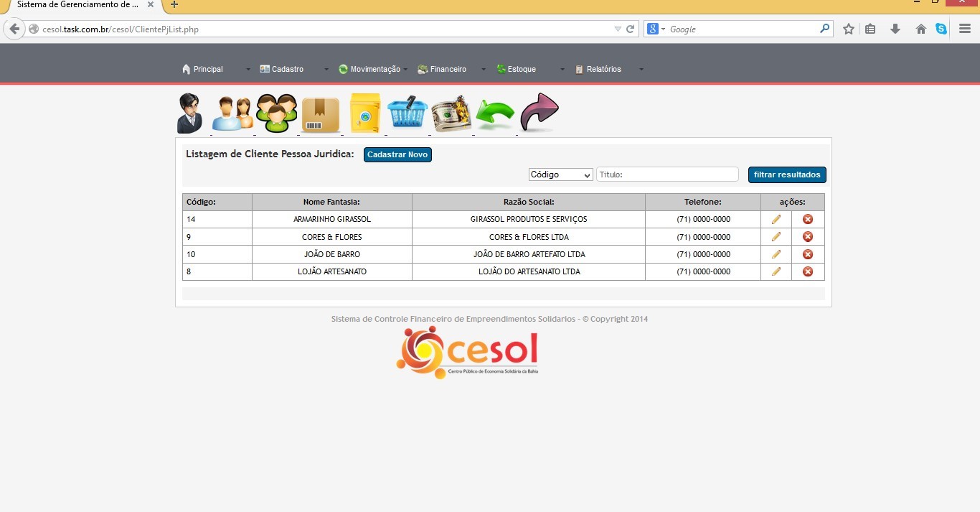
Task: Open the Código filter dropdown
Action: click(560, 174)
